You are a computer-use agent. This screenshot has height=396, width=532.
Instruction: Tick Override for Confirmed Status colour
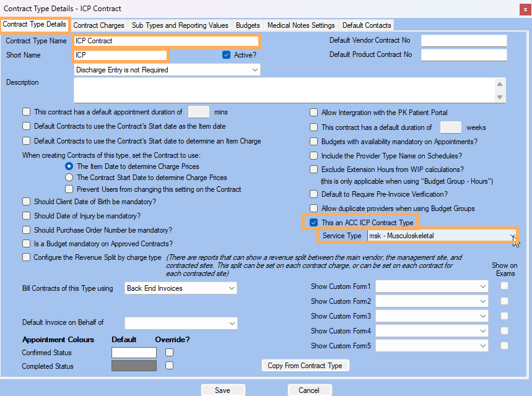click(169, 353)
